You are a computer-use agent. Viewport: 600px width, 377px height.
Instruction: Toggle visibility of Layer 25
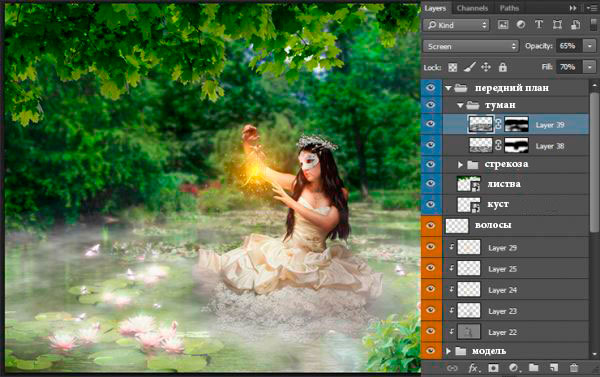[430, 268]
